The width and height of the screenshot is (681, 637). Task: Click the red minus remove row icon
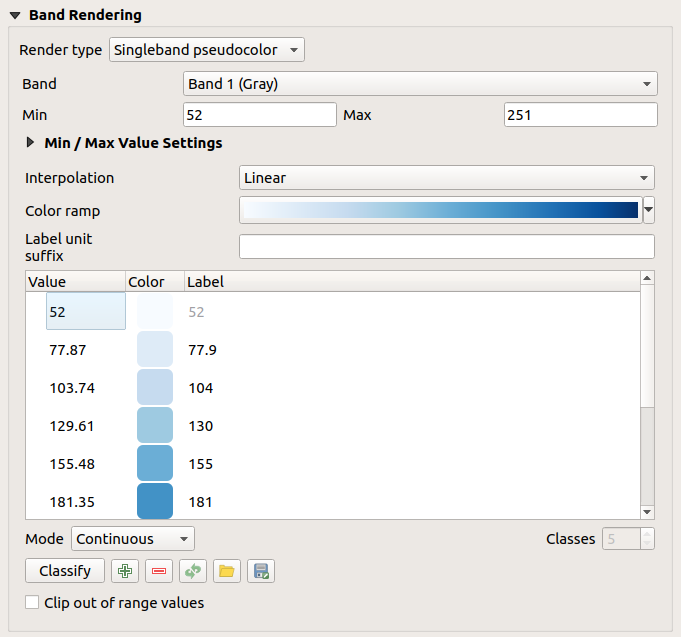click(x=158, y=571)
